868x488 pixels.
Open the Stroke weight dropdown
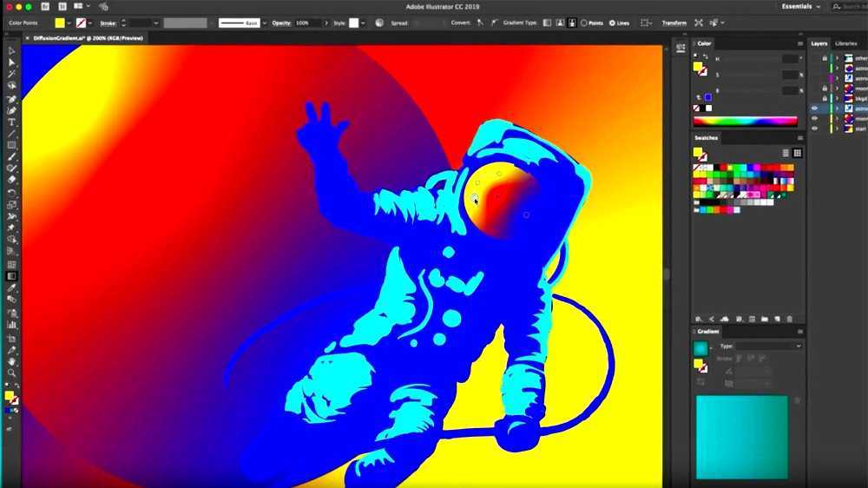[x=156, y=23]
